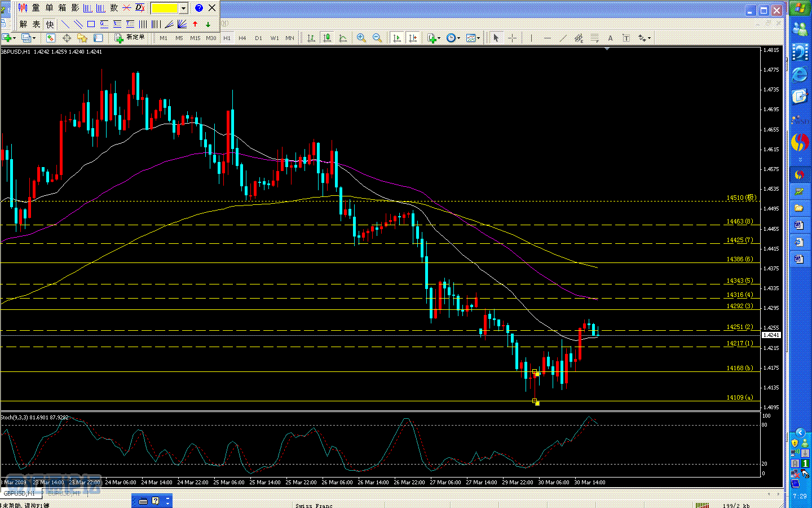Click the 量 button in floating toolbar

pos(36,8)
